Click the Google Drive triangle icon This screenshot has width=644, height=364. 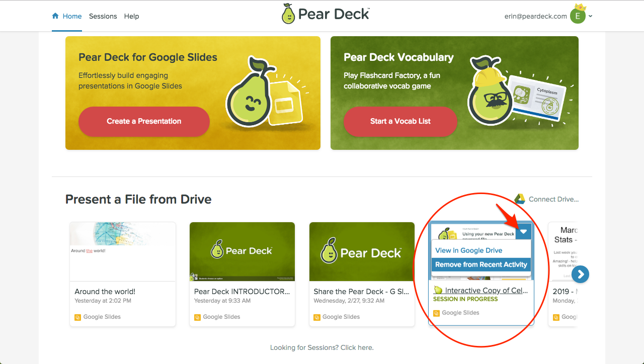pyautogui.click(x=520, y=199)
